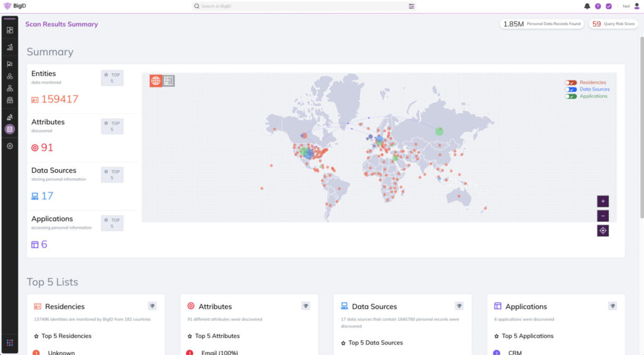Toggle the Data Sources map layer
The width and height of the screenshot is (644, 355).
coord(570,89)
